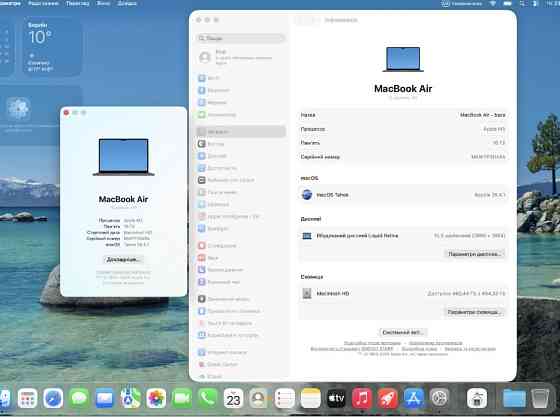Click the built-in Liquid Retina display row
The width and height of the screenshot is (560, 417).
pos(403,236)
